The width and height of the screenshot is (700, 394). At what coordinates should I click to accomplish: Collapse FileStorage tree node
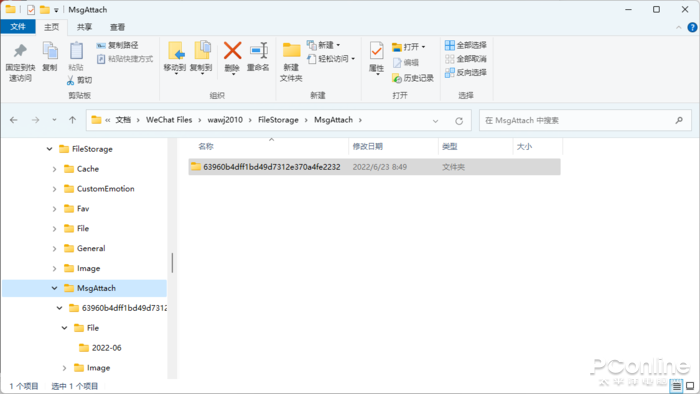(49, 149)
